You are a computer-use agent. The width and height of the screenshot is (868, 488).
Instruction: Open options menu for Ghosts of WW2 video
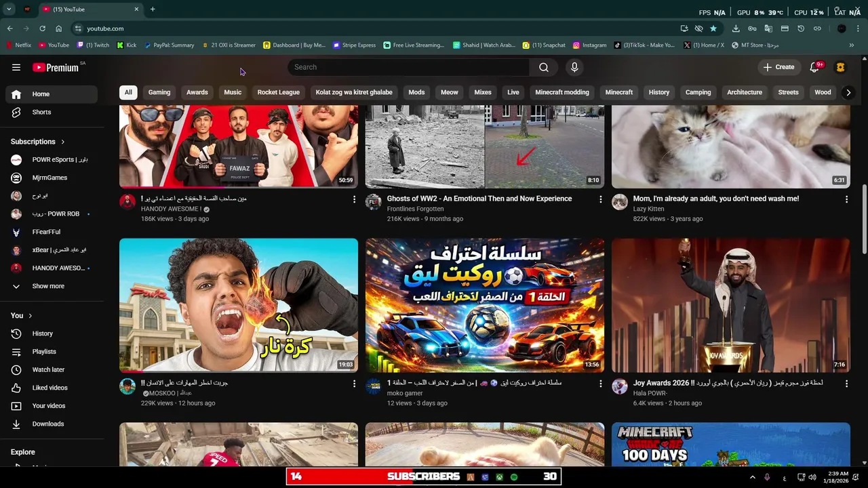point(600,199)
